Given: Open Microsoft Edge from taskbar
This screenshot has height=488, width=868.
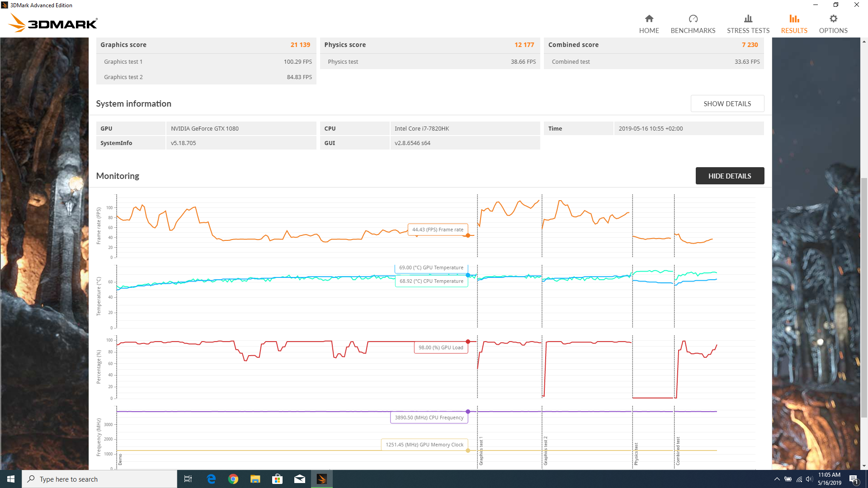Looking at the screenshot, I should [x=211, y=479].
